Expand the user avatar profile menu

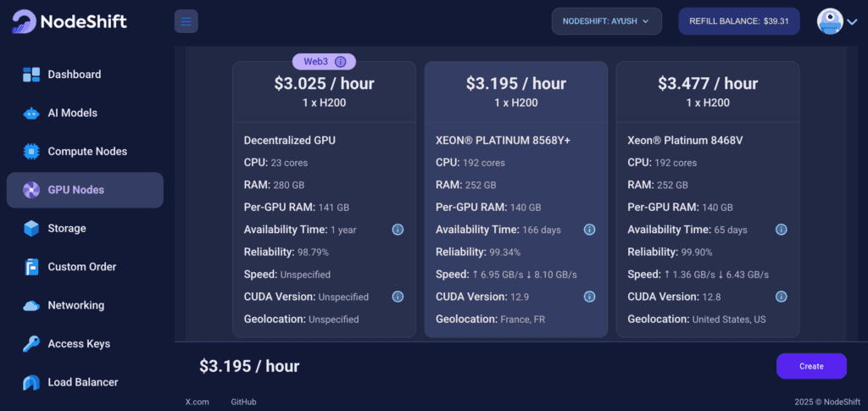(x=837, y=21)
